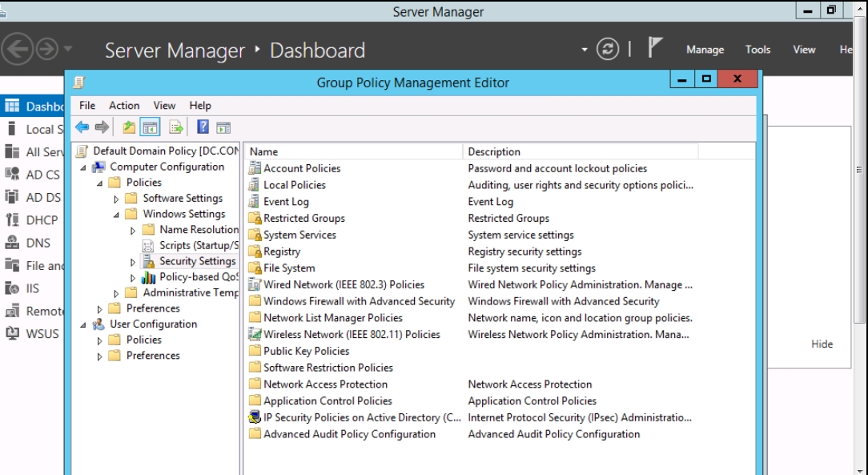Select Network List Manager Policies row
The width and height of the screenshot is (868, 475).
coord(332,318)
